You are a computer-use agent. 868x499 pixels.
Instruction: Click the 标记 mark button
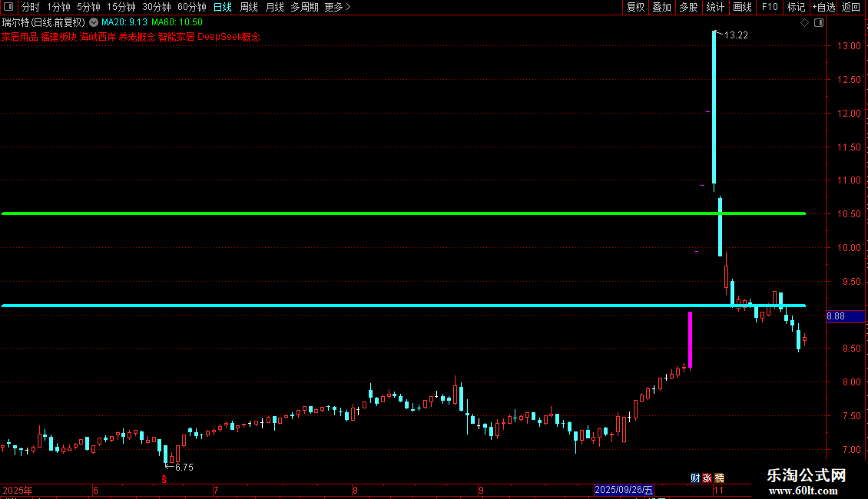(796, 7)
